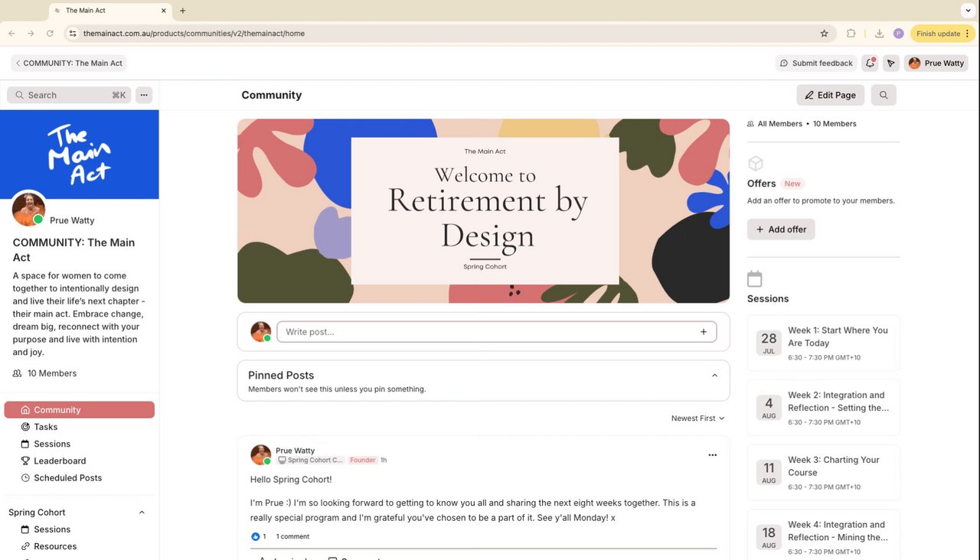Open the three-dots menu on Prue's post
This screenshot has width=980, height=560.
coord(713,455)
